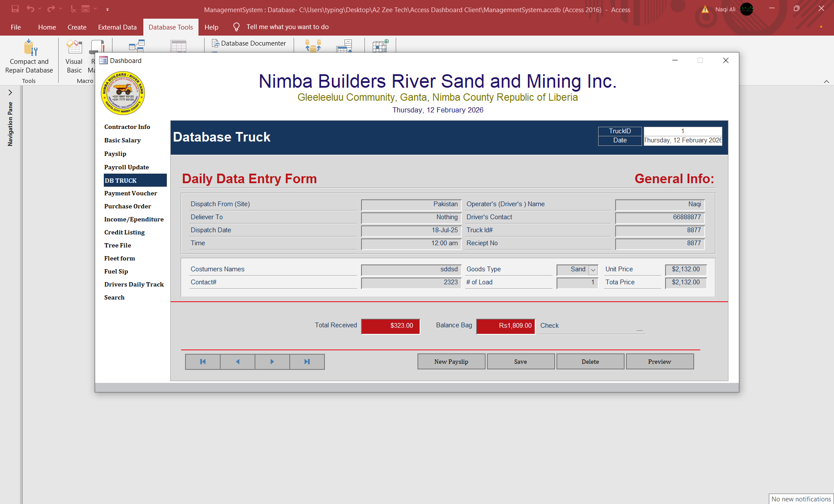Go to last record navigation button
The height and width of the screenshot is (504, 834).
coord(307,362)
